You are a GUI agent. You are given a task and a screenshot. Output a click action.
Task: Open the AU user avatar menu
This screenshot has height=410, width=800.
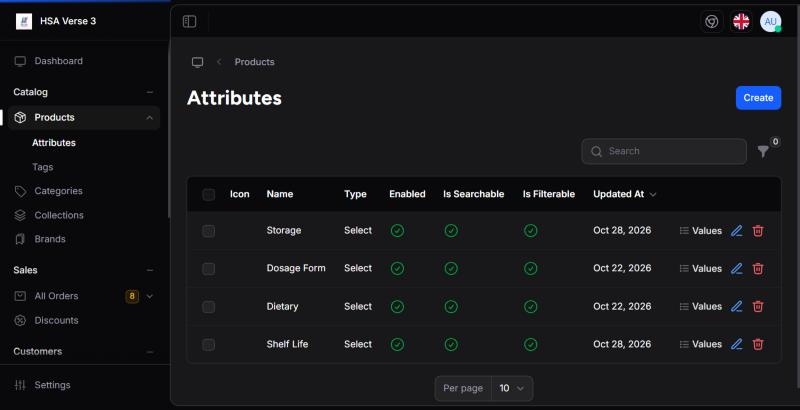click(x=770, y=21)
